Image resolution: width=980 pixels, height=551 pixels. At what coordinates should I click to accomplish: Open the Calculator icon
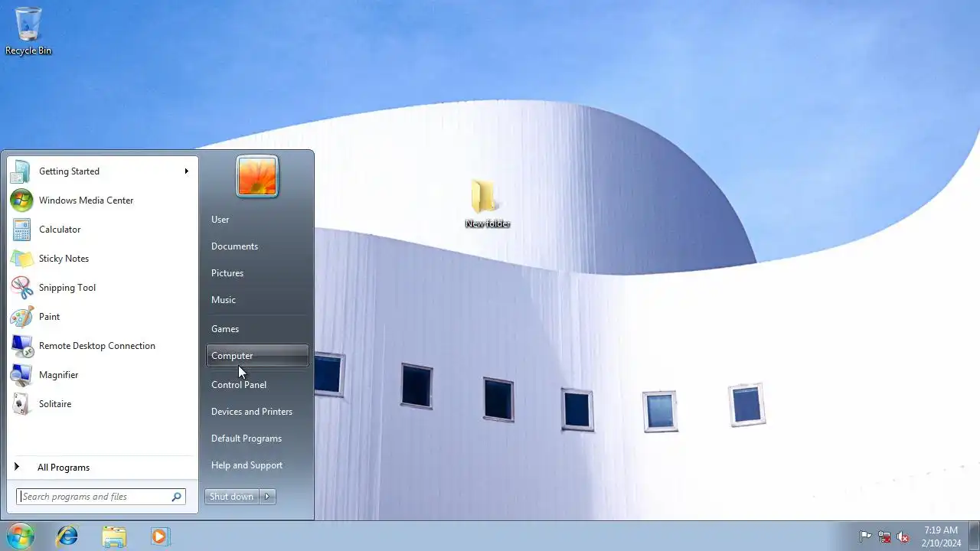(21, 230)
